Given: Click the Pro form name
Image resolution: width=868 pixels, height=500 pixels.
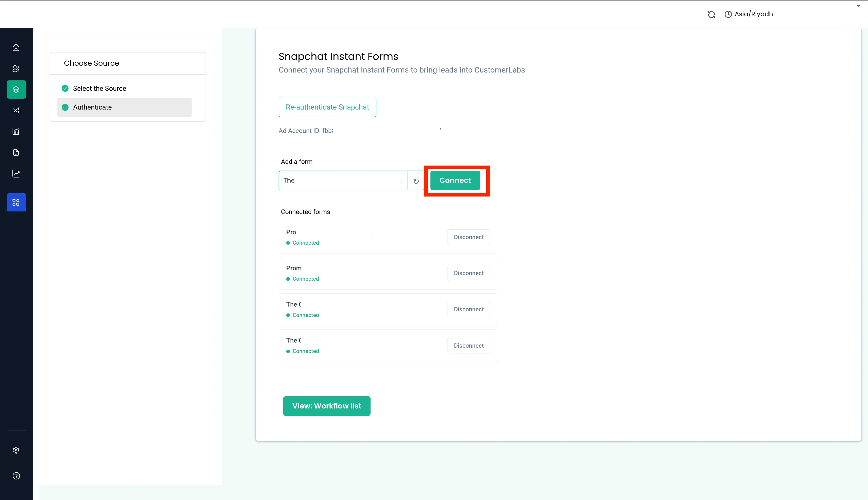Looking at the screenshot, I should (291, 232).
